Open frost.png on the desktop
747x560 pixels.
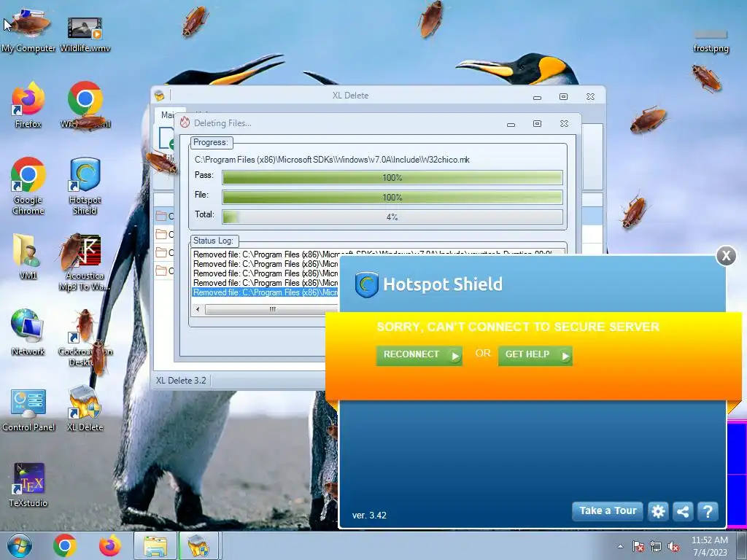coord(711,41)
